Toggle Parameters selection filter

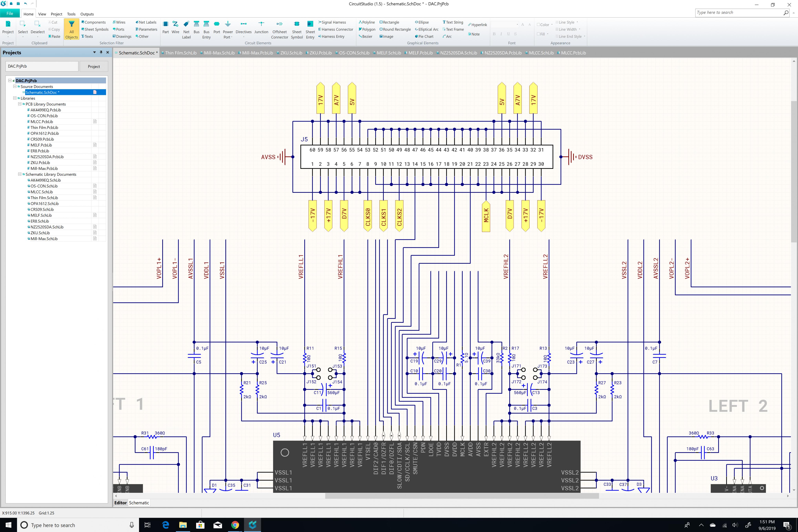(146, 30)
